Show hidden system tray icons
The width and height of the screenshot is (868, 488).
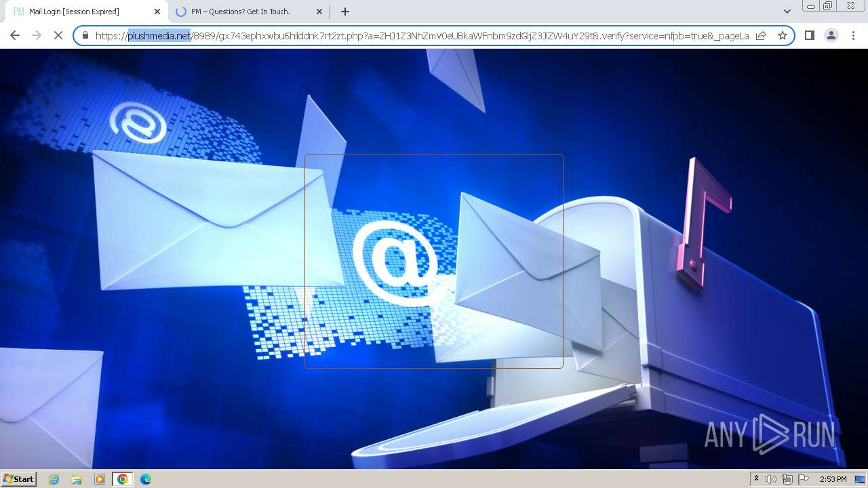point(756,479)
